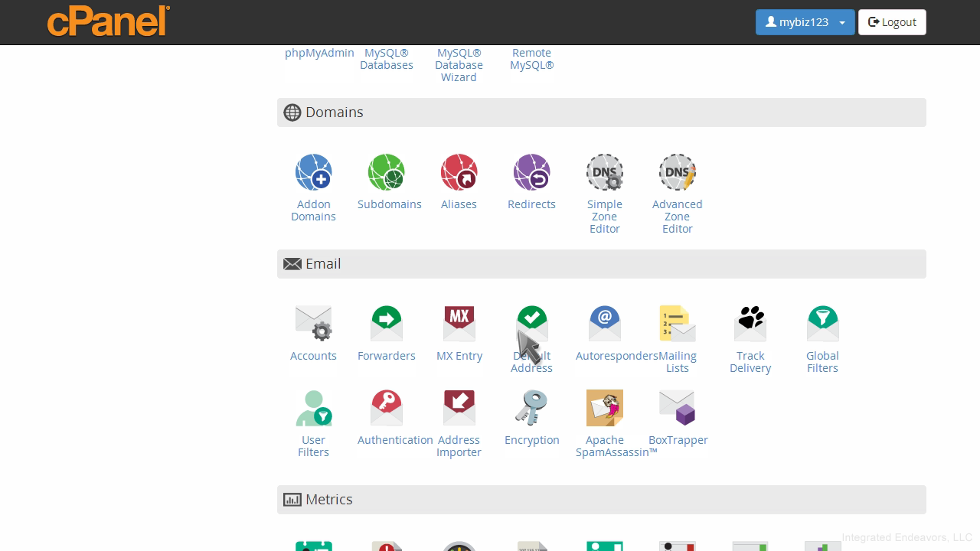Click the Redirects text label
Image resolution: width=980 pixels, height=551 pixels.
[x=531, y=204]
